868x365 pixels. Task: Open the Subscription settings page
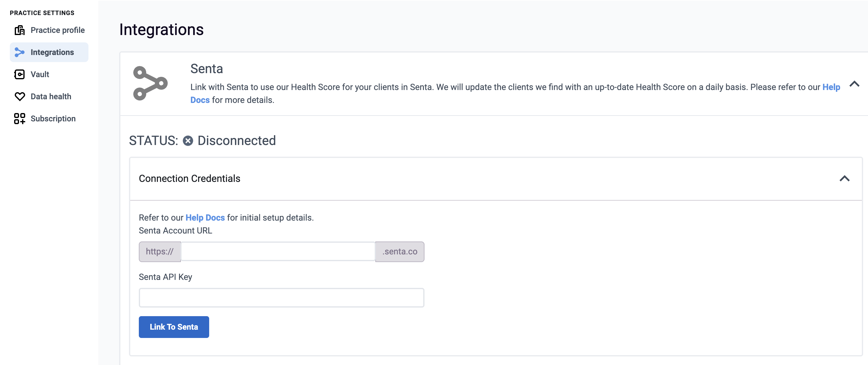[49, 119]
